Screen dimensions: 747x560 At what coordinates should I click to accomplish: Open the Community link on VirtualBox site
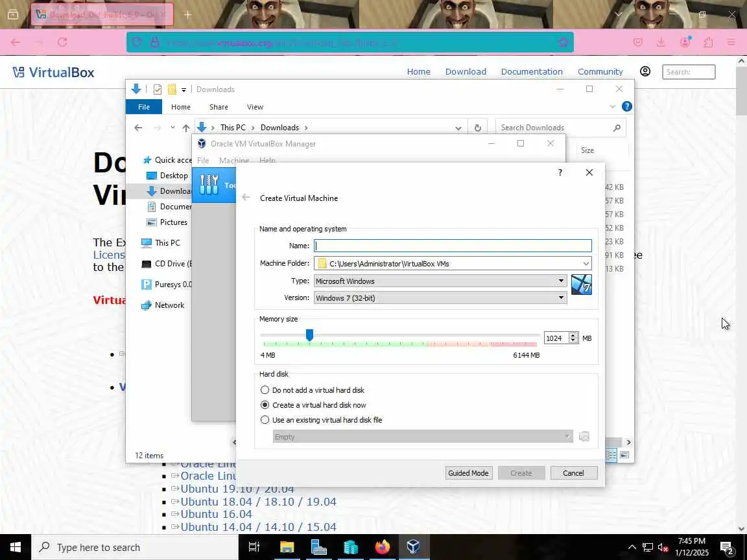click(600, 71)
